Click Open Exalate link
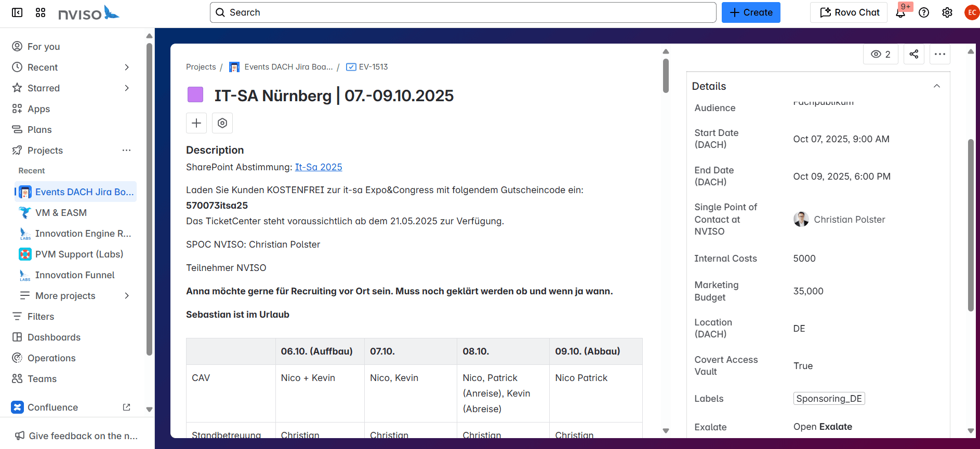 [x=823, y=427]
